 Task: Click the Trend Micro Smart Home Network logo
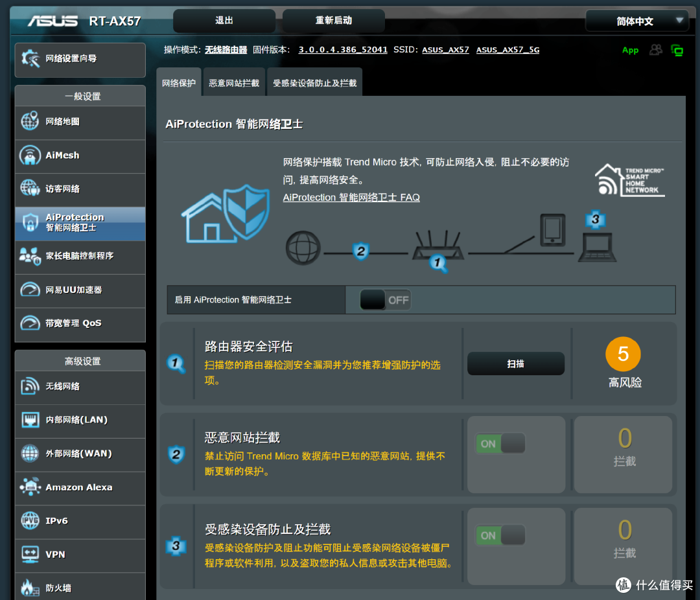click(629, 180)
